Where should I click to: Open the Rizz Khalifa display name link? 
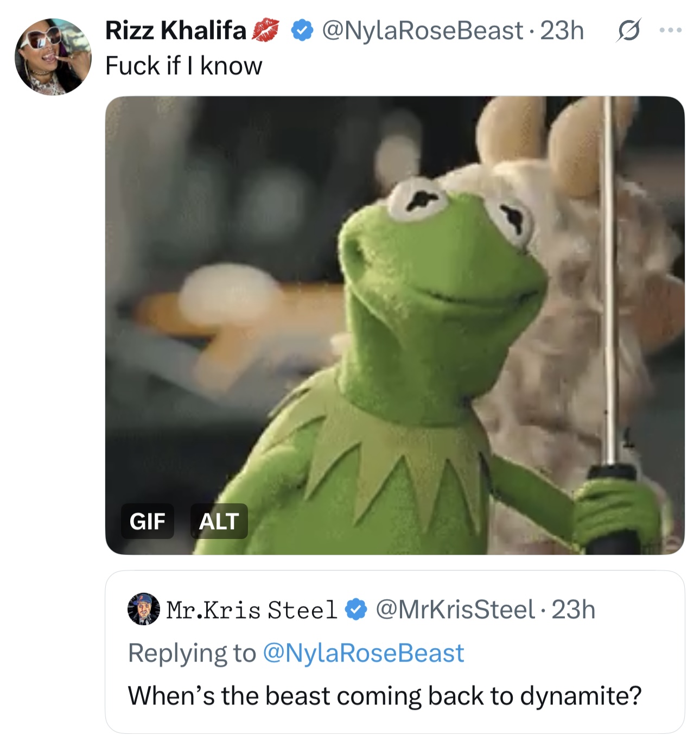tap(175, 30)
